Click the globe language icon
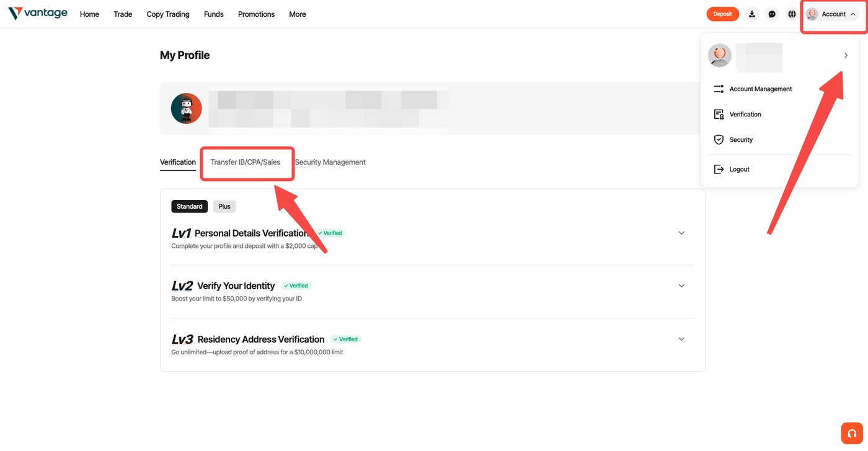This screenshot has height=451, width=868. [x=792, y=14]
